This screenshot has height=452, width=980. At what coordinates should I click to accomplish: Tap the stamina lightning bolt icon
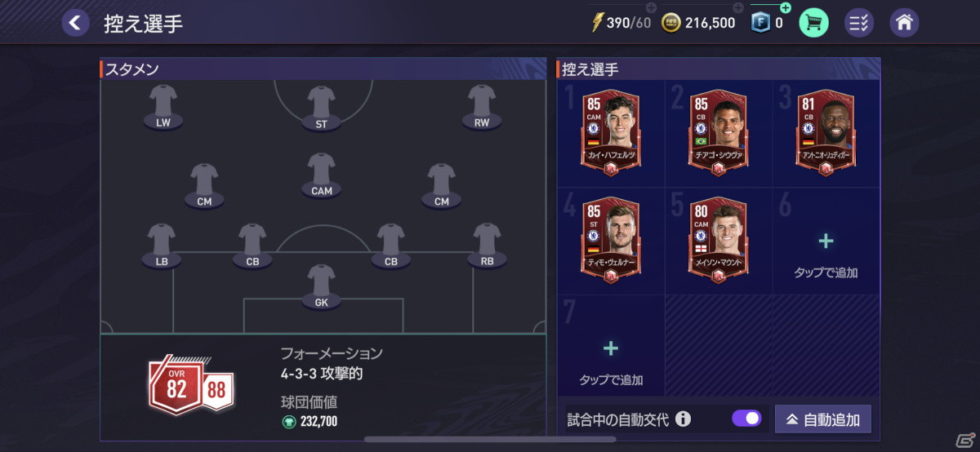(x=598, y=23)
